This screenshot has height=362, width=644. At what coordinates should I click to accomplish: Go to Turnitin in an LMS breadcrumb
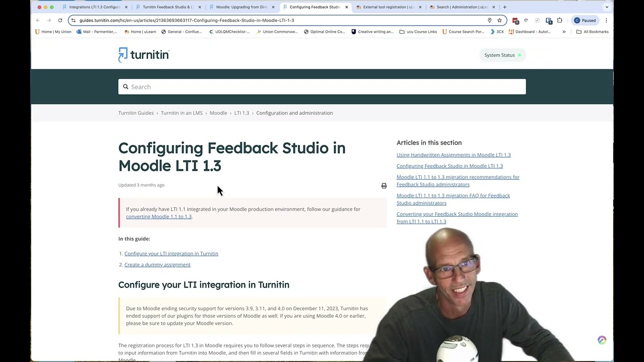point(182,113)
